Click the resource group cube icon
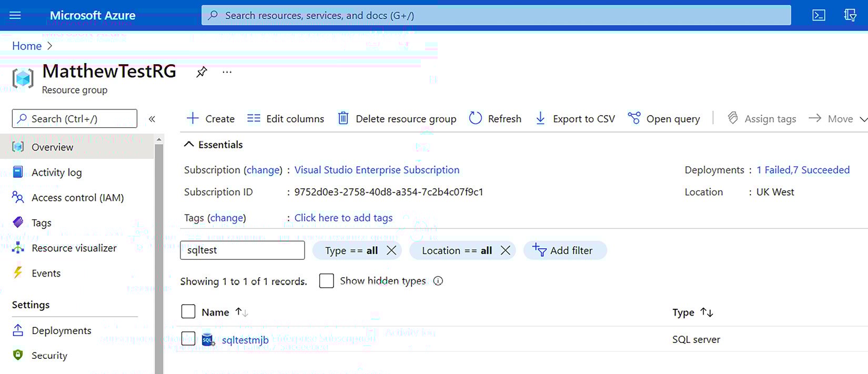The height and width of the screenshot is (374, 868). click(23, 78)
